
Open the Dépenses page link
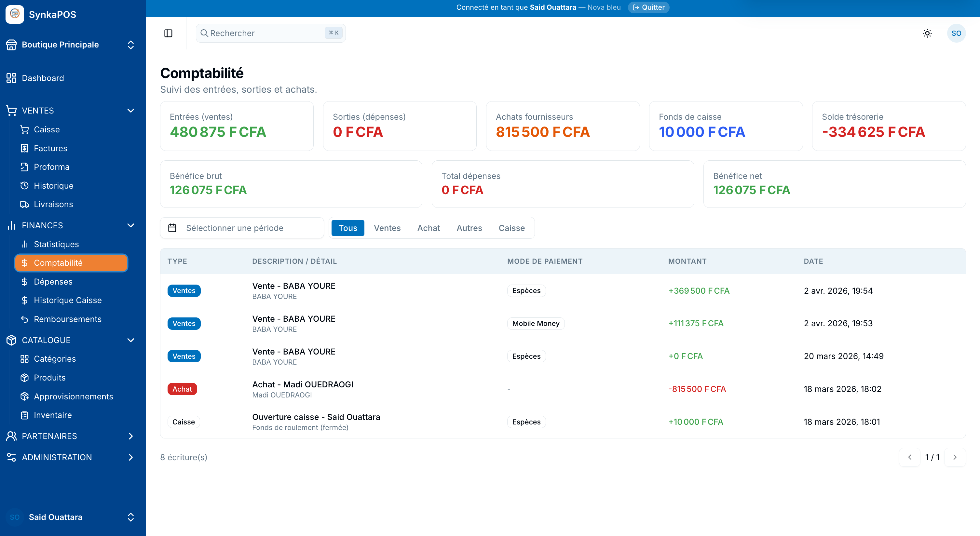[x=53, y=282]
